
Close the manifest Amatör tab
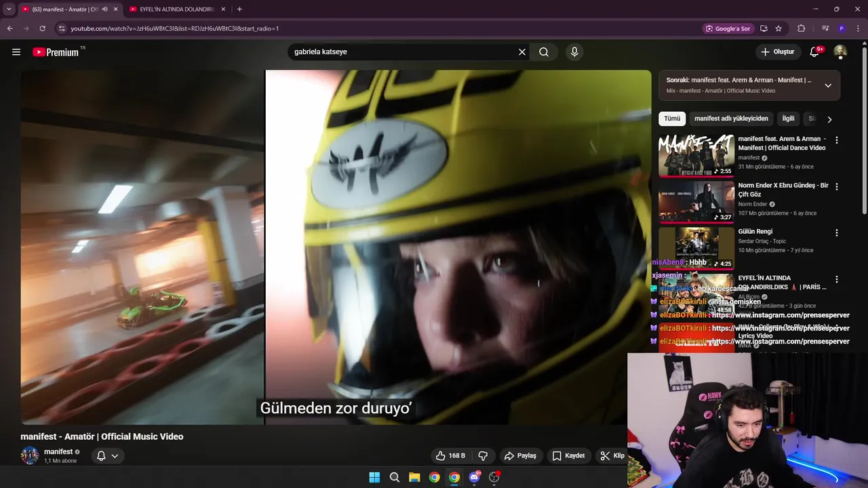click(x=115, y=9)
